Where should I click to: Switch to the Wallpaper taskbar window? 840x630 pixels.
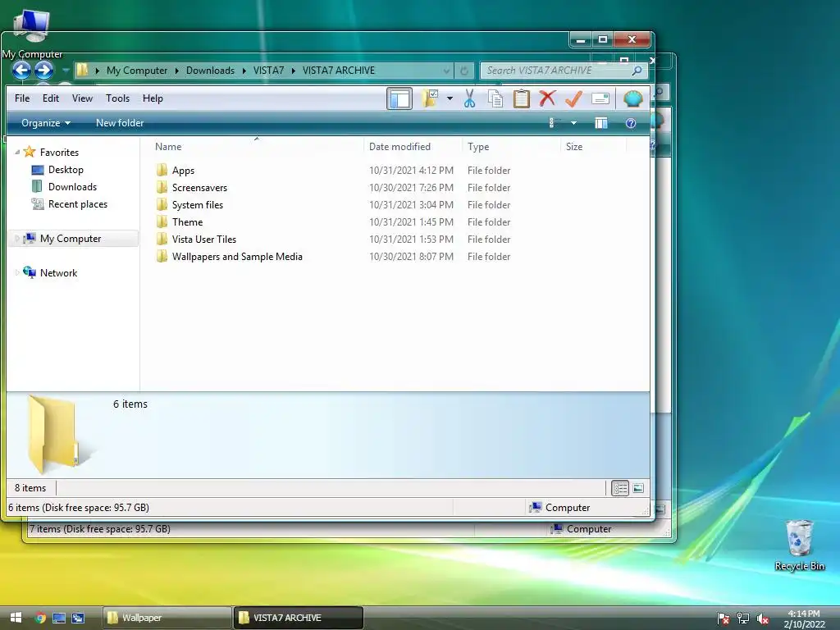(x=167, y=618)
